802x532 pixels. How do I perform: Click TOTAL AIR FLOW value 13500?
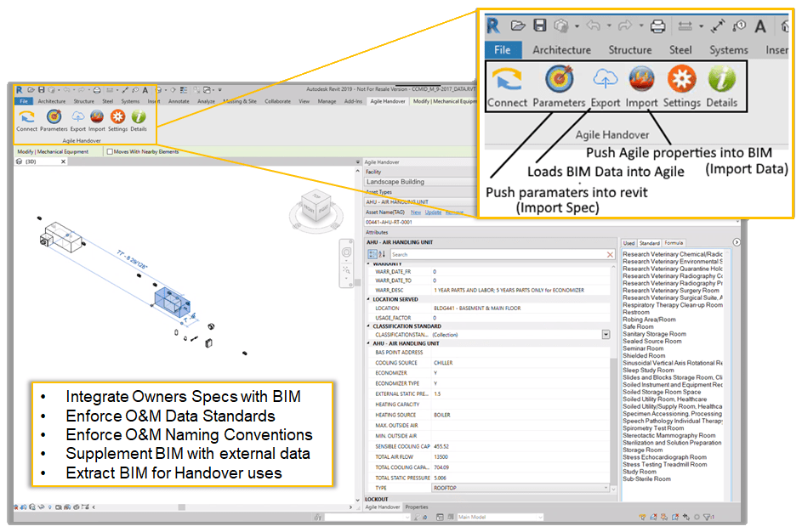pos(441,457)
